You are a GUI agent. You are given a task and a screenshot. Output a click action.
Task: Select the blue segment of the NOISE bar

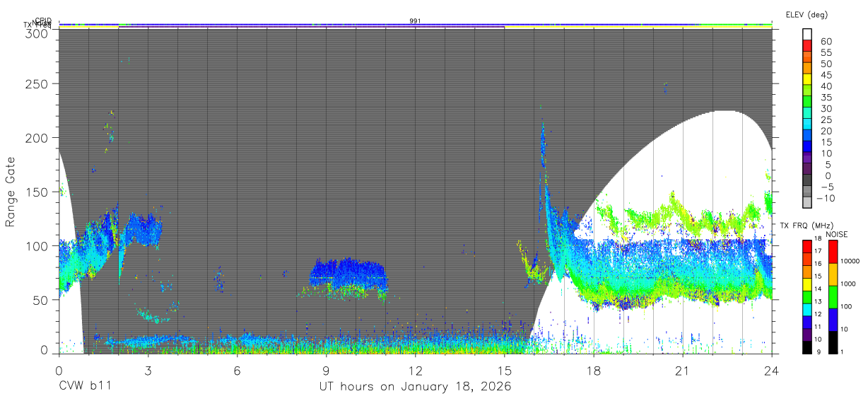pyautogui.click(x=832, y=319)
